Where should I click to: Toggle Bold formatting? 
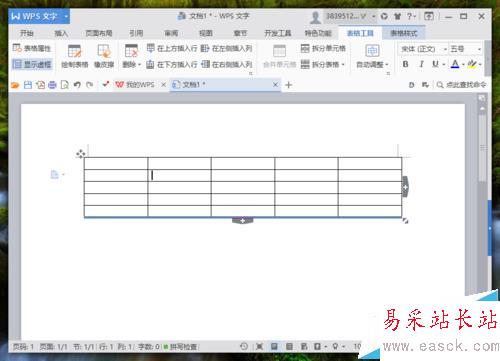pyautogui.click(x=405, y=64)
